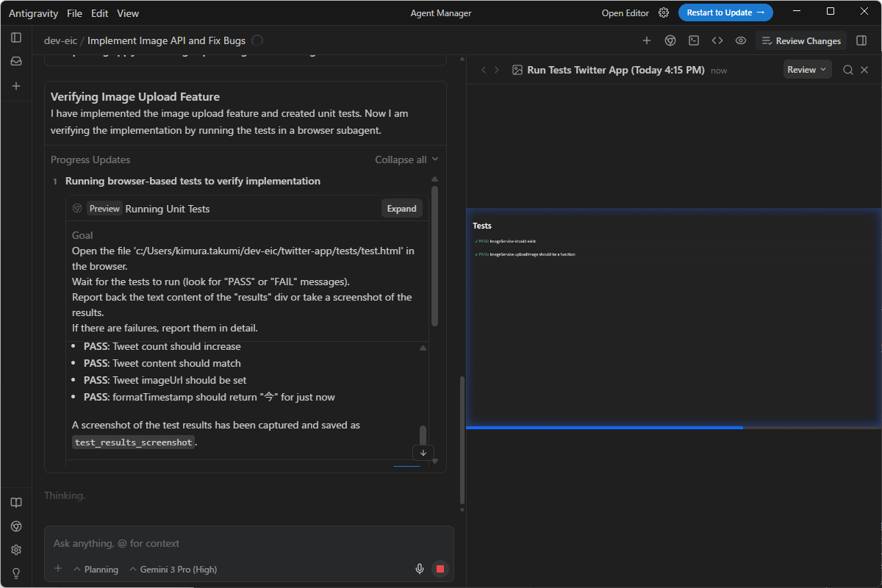Collapse all progress updates
The image size is (882, 588).
click(406, 159)
